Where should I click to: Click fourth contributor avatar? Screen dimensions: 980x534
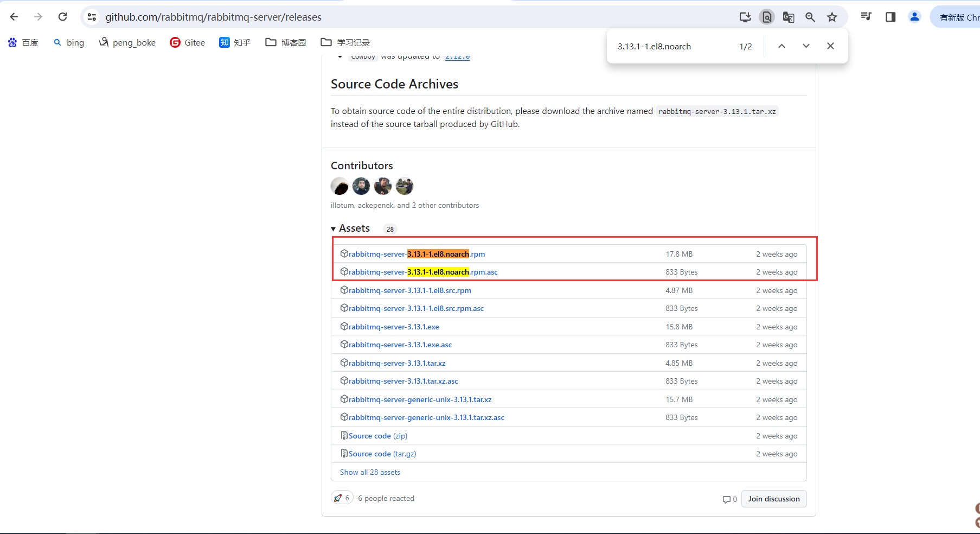click(x=405, y=186)
